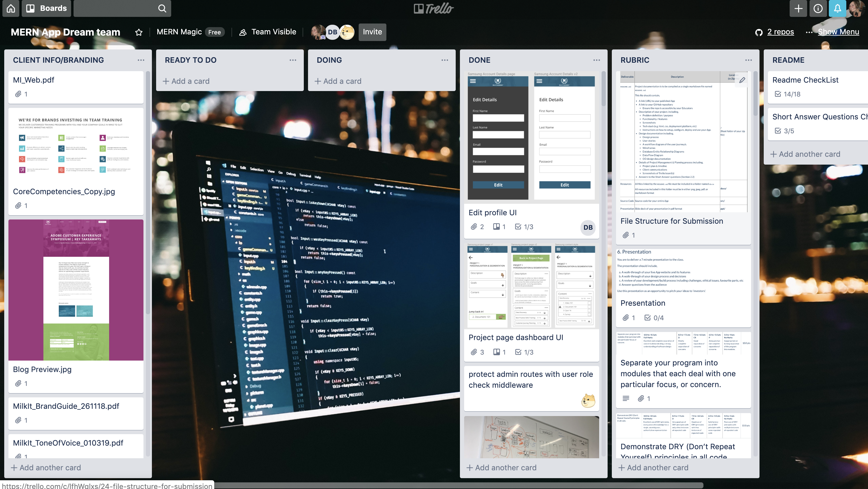The image size is (868, 489).
Task: Open the GitHub 2 repos link
Action: (780, 32)
